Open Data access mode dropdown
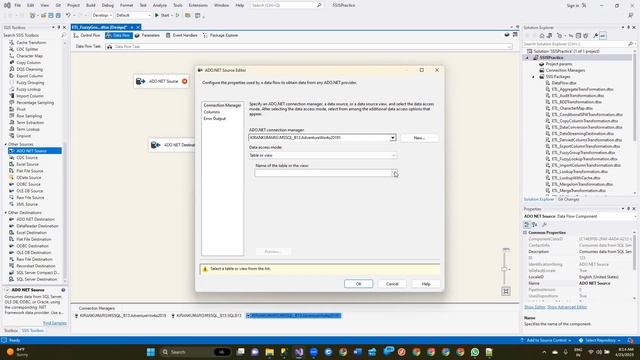640x360 pixels. (x=393, y=156)
